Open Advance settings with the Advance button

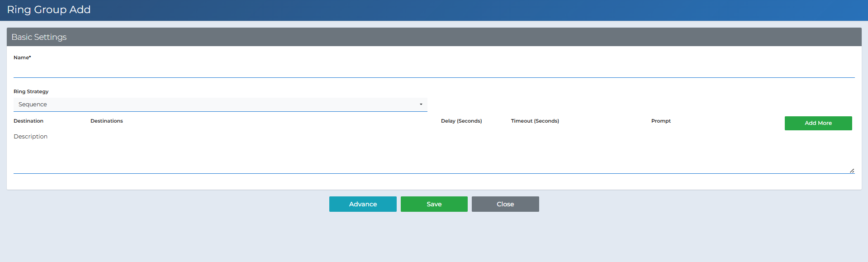363,204
